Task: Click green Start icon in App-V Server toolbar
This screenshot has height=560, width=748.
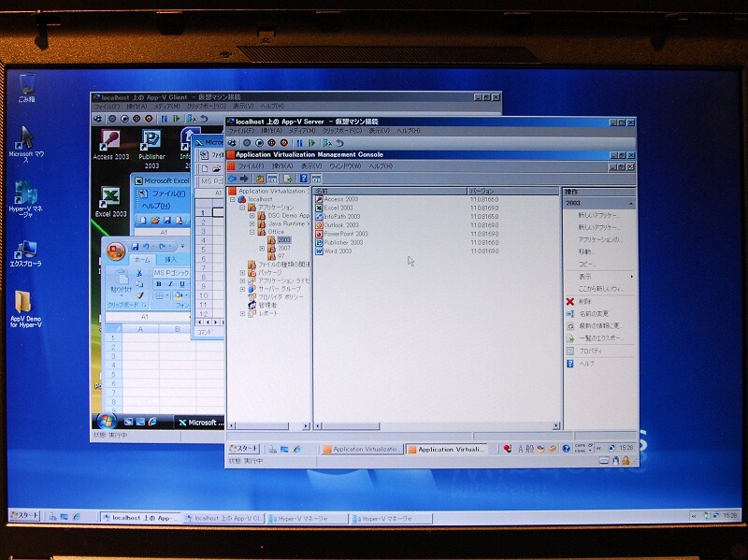Action: click(x=312, y=143)
